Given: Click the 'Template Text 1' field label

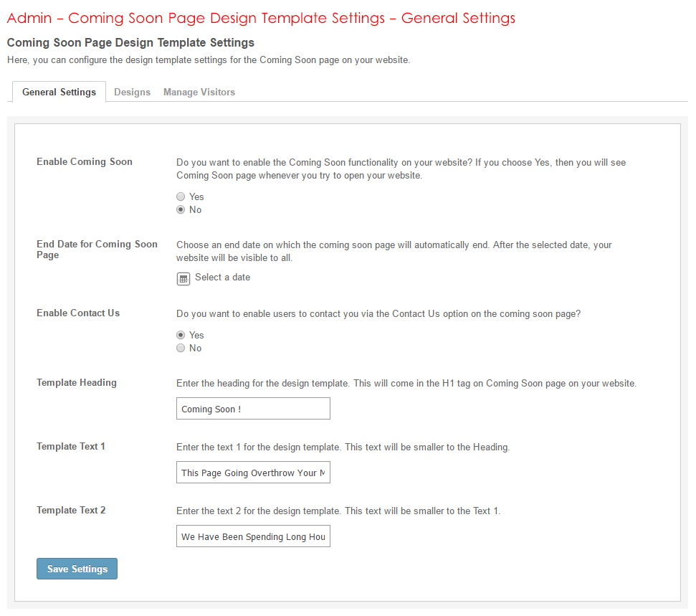Looking at the screenshot, I should pyautogui.click(x=71, y=447).
